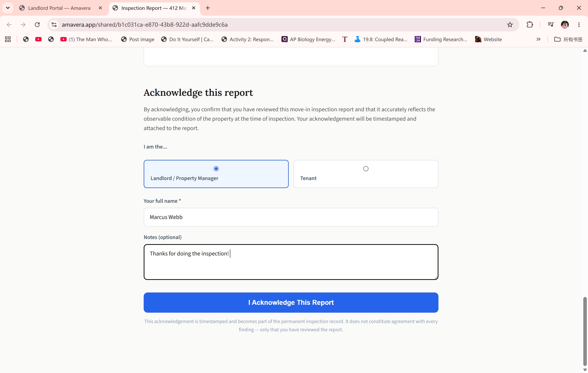Image resolution: width=588 pixels, height=373 pixels.
Task: Click the Notes (optional) text area
Action: (291, 262)
